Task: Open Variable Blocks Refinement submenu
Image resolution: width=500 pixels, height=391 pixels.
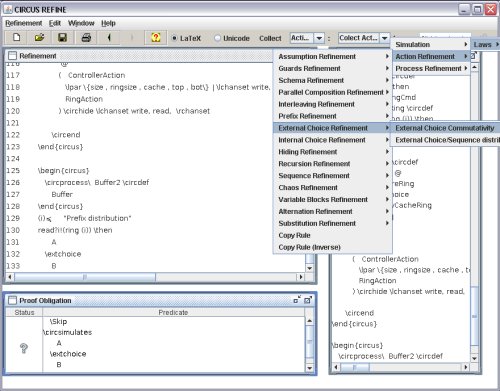Action: point(333,200)
